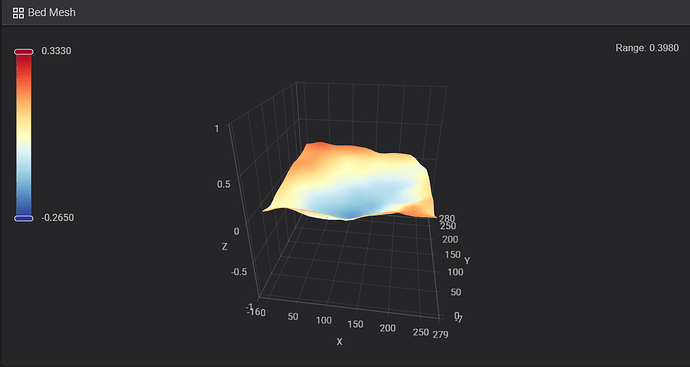
Task: Click the red upper handle on color scale
Action: click(24, 52)
